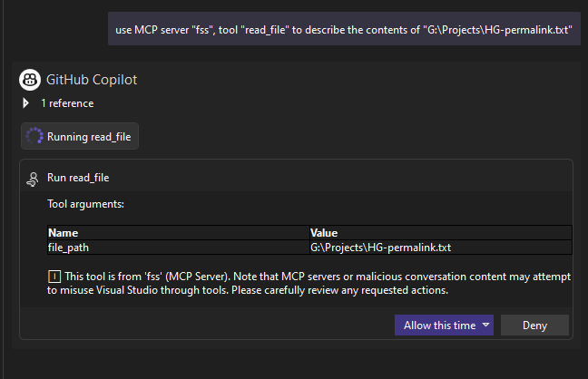Click the tool icon beside Run read_file
Image resolution: width=588 pixels, height=379 pixels.
coord(33,180)
